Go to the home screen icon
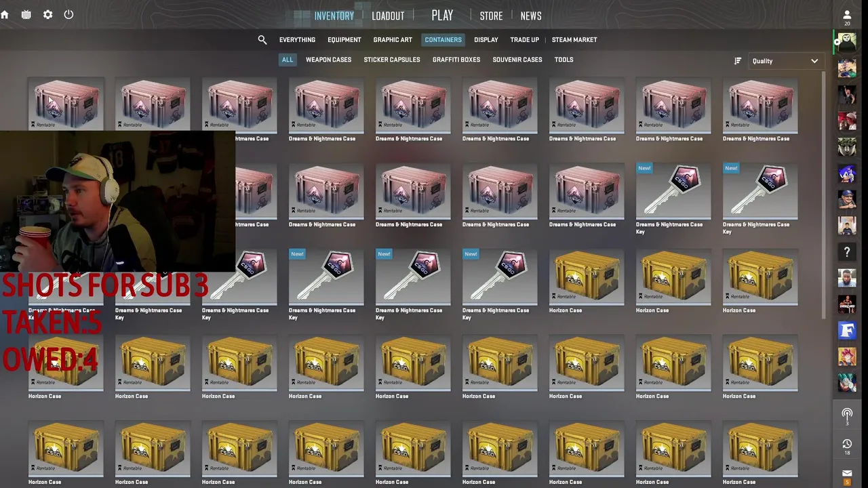The image size is (868, 488). pyautogui.click(x=5, y=14)
